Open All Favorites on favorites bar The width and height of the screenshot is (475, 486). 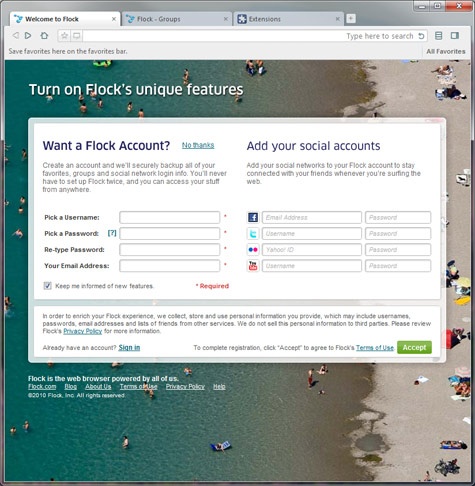click(x=446, y=51)
